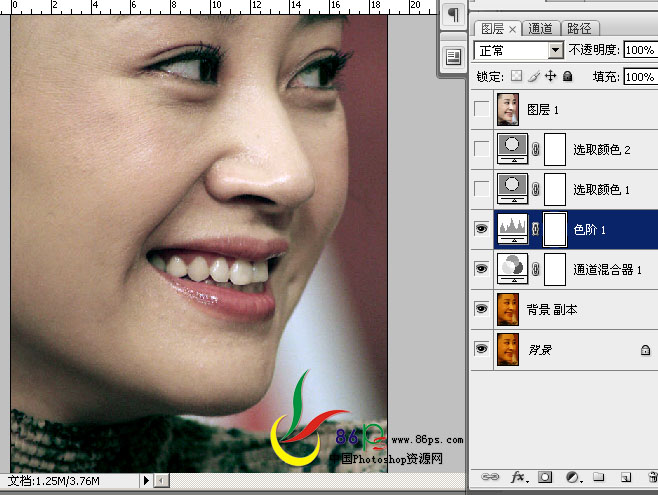Switch to the 图层 tab
The image size is (658, 495).
point(493,29)
